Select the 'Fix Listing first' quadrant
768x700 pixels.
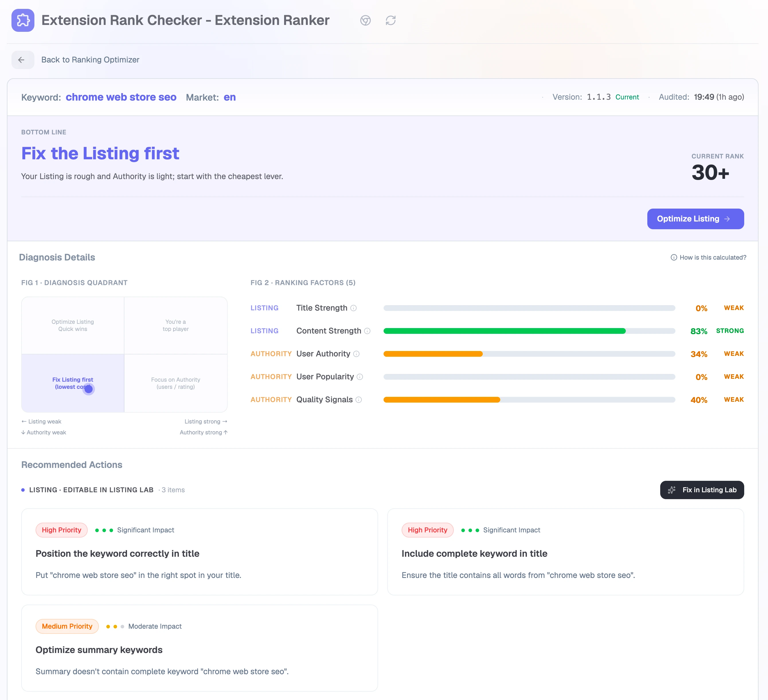[73, 383]
